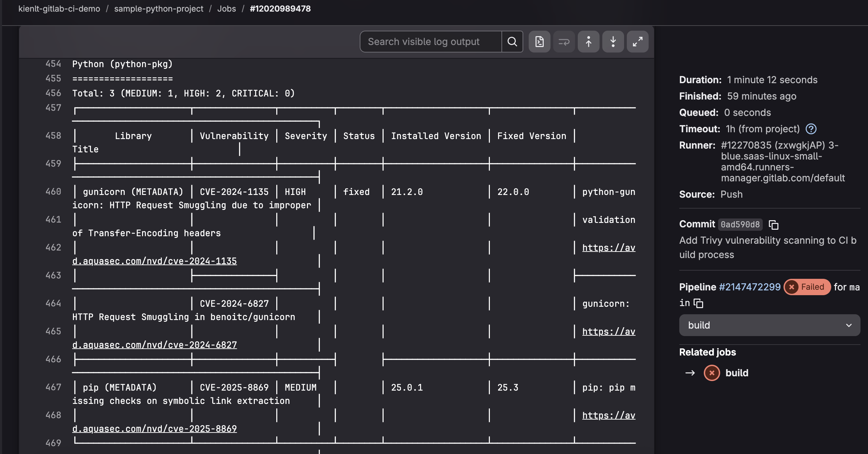
Task: Click the search magnifier button
Action: click(512, 42)
